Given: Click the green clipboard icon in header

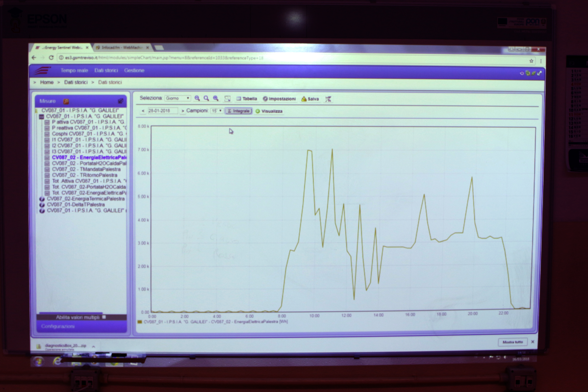Looking at the screenshot, I should click(528, 73).
